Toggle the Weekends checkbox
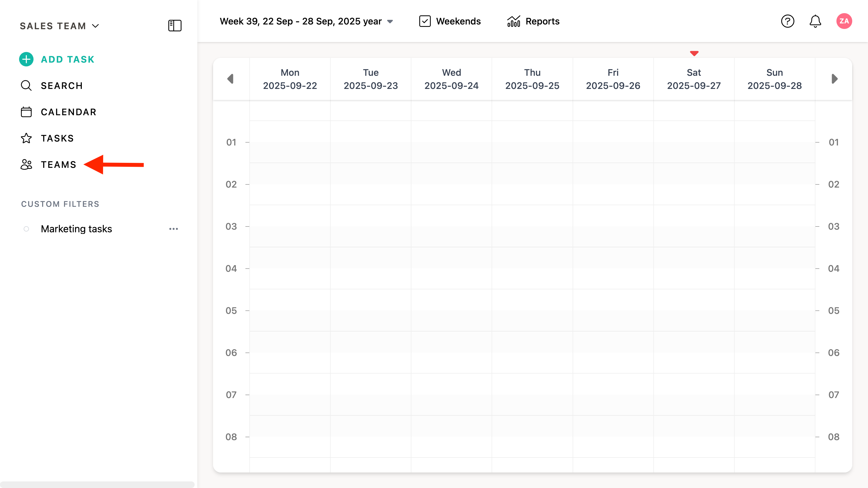Viewport: 868px width, 488px height. point(425,21)
